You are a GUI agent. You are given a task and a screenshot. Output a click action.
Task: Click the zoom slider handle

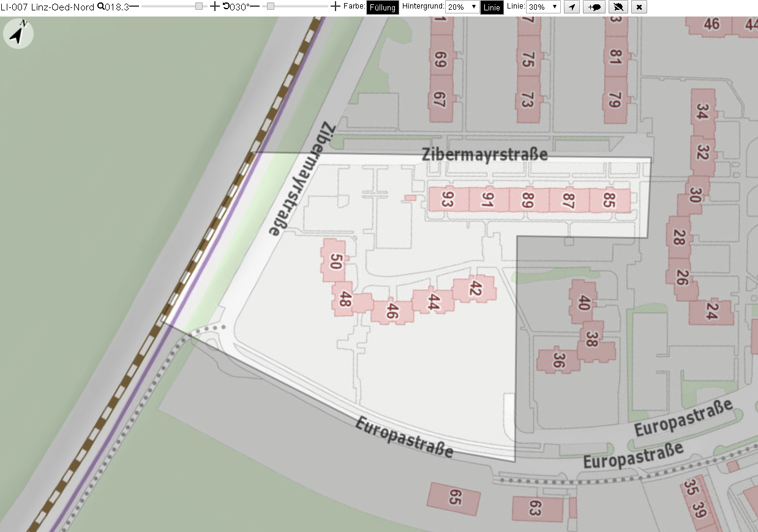pyautogui.click(x=199, y=6)
